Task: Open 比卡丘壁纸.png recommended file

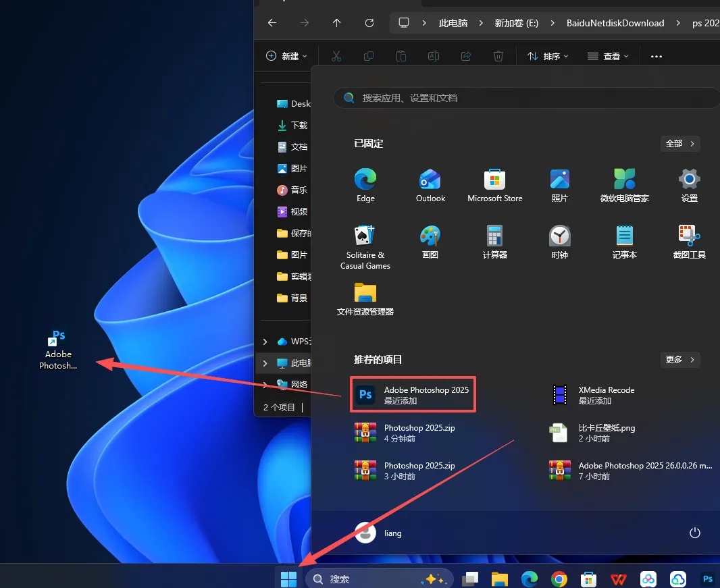Action: (592, 433)
